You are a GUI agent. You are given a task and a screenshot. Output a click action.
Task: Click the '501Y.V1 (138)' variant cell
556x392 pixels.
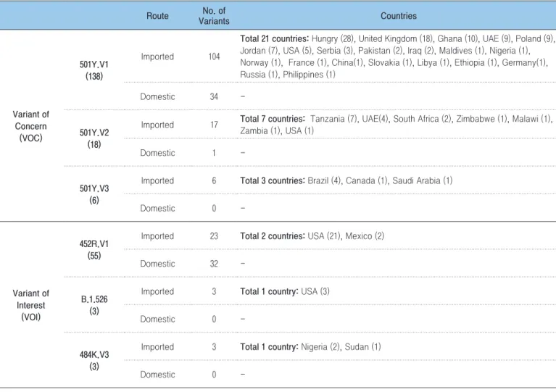(94, 70)
